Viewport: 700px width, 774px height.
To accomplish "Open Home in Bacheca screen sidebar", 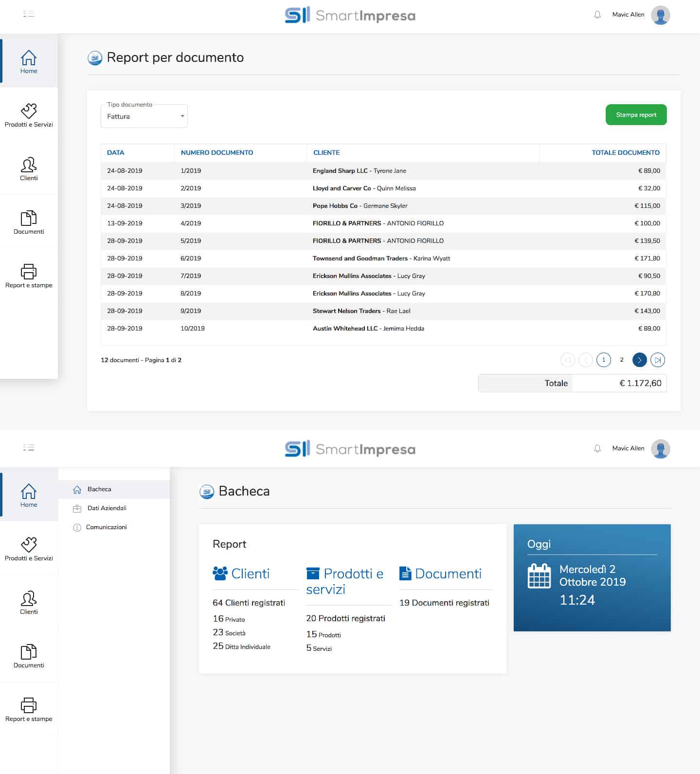I will tap(29, 495).
